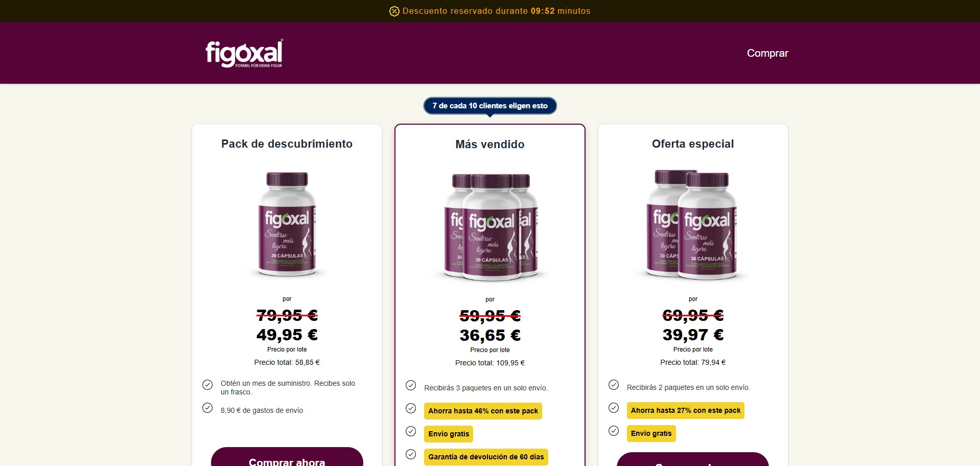Screen dimensions: 980x466
Task: Click checkmark icon next to 'Ahorra hasta 46%'
Action: (411, 408)
